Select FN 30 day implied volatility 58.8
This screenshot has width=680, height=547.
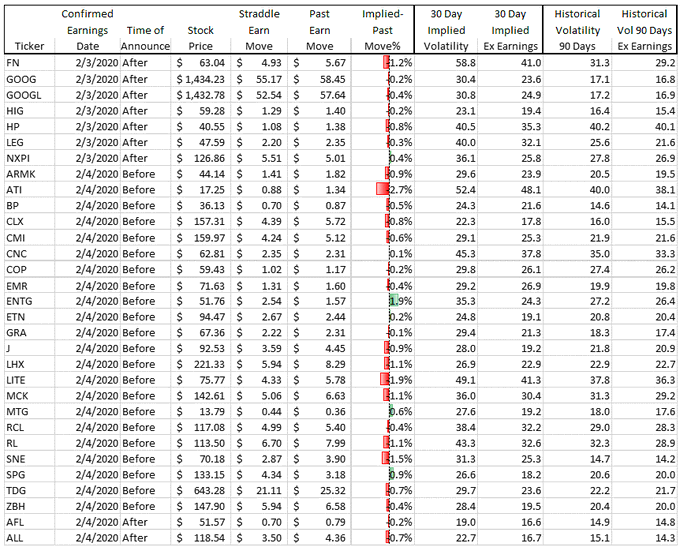(x=446, y=63)
